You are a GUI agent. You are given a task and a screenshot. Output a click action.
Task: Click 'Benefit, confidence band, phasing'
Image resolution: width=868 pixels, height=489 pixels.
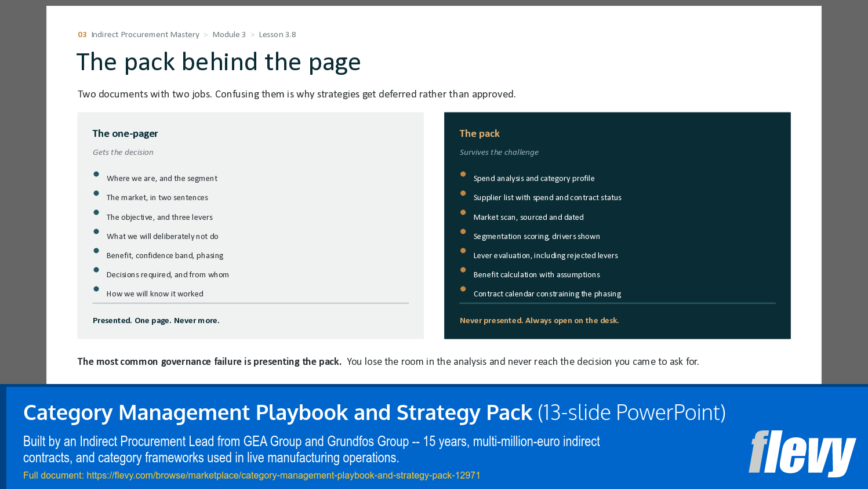click(x=165, y=256)
